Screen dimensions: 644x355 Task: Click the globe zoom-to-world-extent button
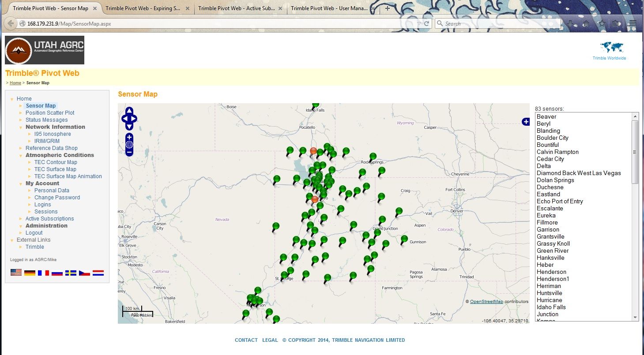point(129,145)
